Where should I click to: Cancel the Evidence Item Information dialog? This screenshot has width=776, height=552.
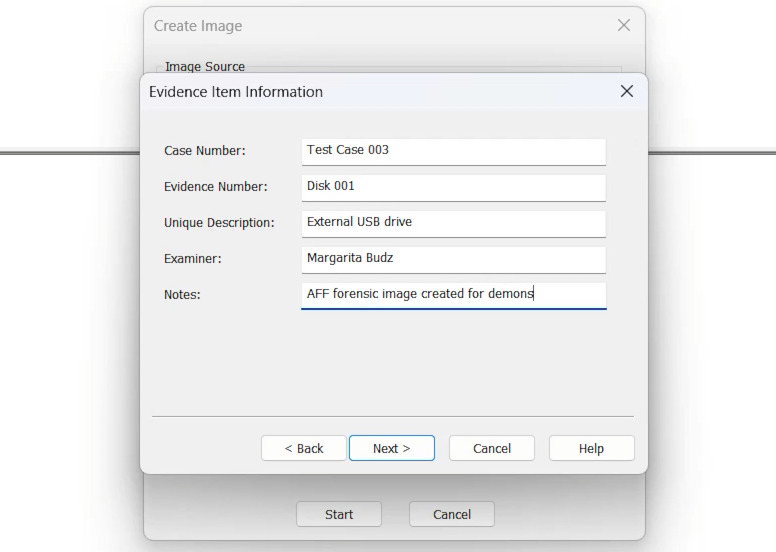[492, 449]
